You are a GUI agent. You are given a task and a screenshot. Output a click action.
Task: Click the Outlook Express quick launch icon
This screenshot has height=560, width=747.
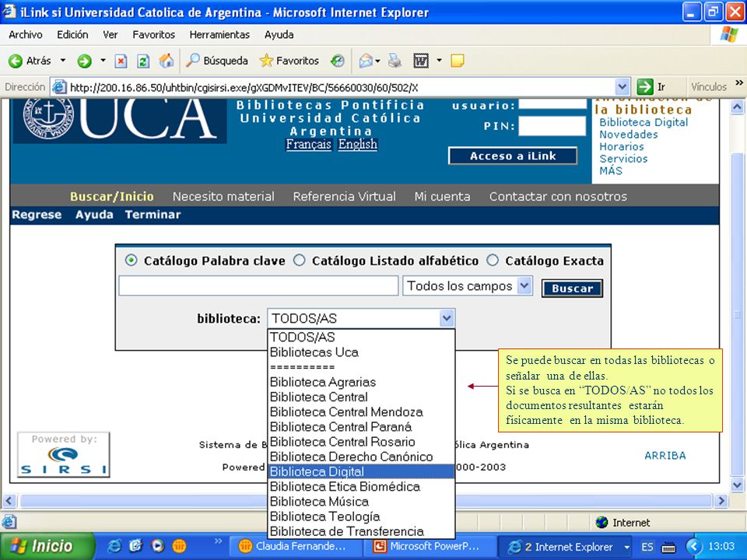pyautogui.click(x=135, y=546)
